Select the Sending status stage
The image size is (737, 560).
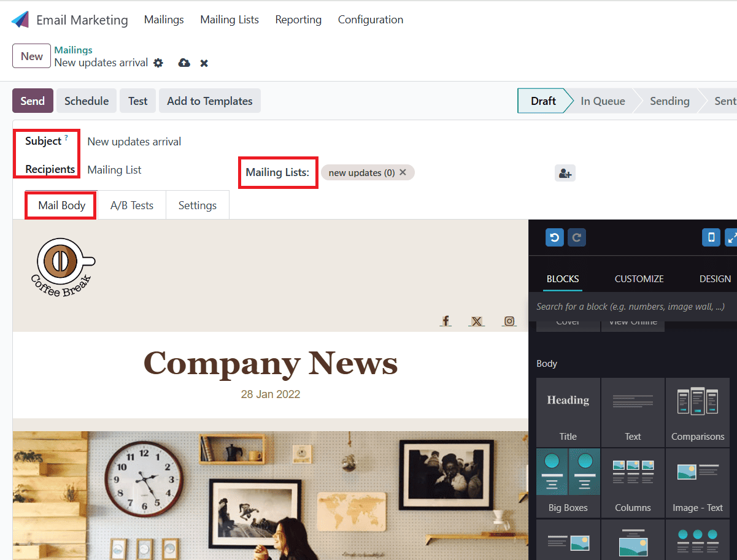669,101
